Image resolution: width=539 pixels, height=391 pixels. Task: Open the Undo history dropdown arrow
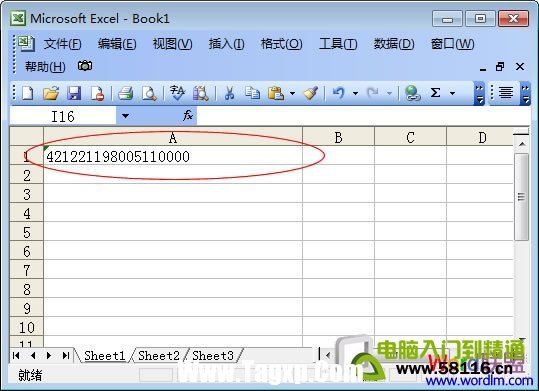tap(355, 93)
